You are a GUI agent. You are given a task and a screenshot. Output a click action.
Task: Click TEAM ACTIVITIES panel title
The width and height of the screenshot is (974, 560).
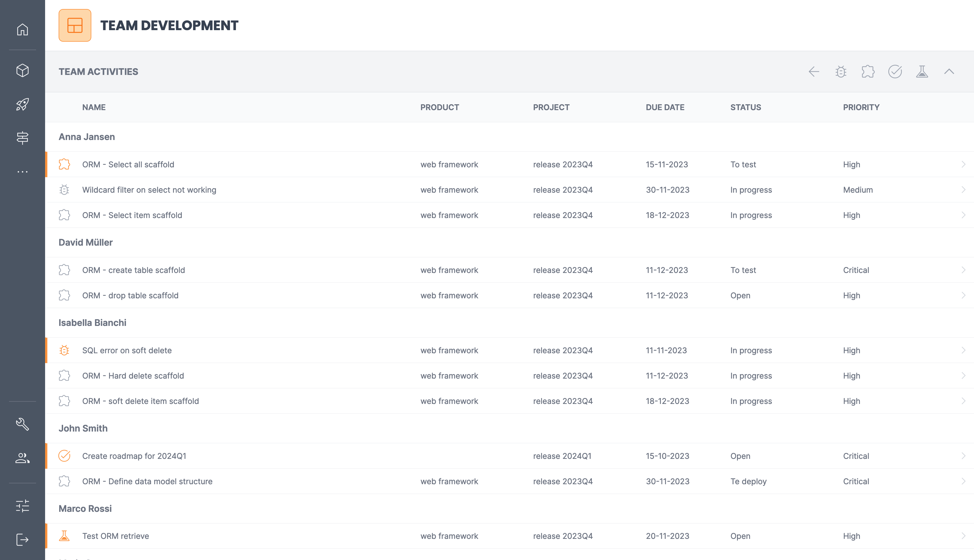click(98, 72)
